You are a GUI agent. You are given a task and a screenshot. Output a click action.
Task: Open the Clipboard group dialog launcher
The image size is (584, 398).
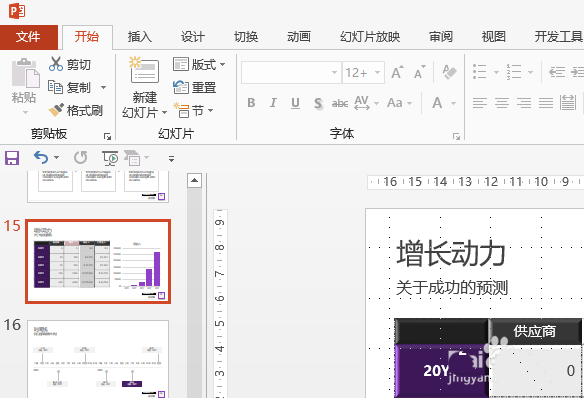pyautogui.click(x=108, y=137)
